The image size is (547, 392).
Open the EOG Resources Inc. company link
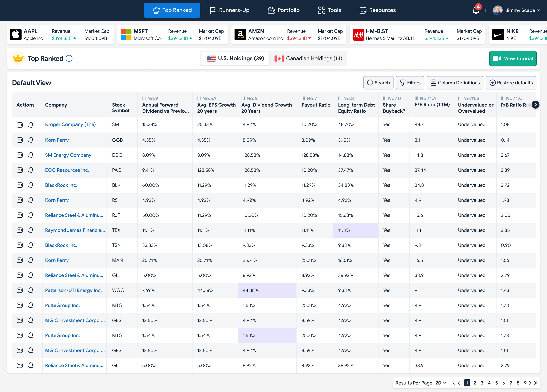67,170
